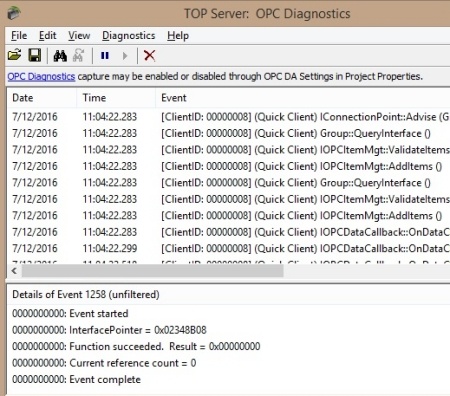Open the Diagnostics menu
Image resolution: width=450 pixels, height=396 pixels.
129,35
